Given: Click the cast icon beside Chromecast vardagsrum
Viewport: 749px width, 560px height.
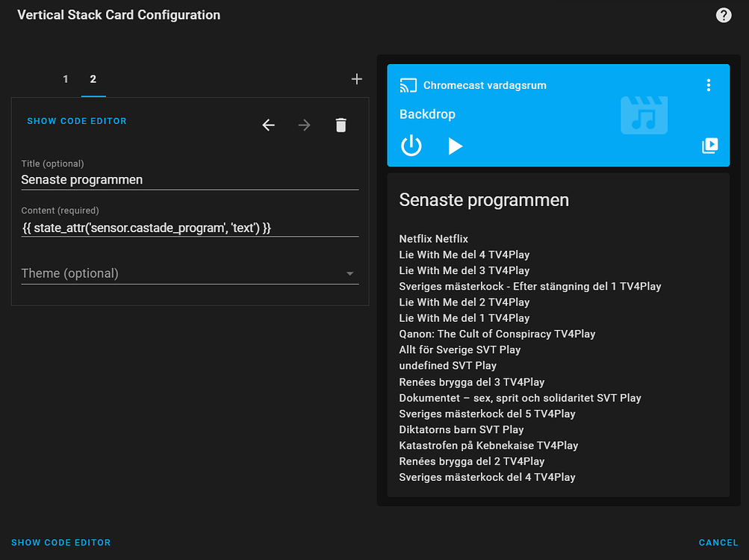Looking at the screenshot, I should [x=408, y=85].
